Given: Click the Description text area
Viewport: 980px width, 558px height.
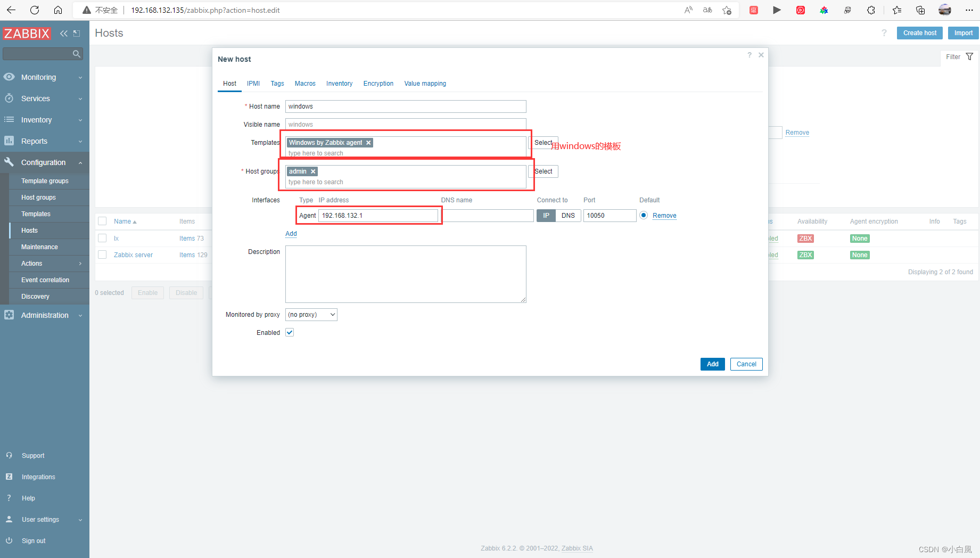Looking at the screenshot, I should pyautogui.click(x=406, y=274).
